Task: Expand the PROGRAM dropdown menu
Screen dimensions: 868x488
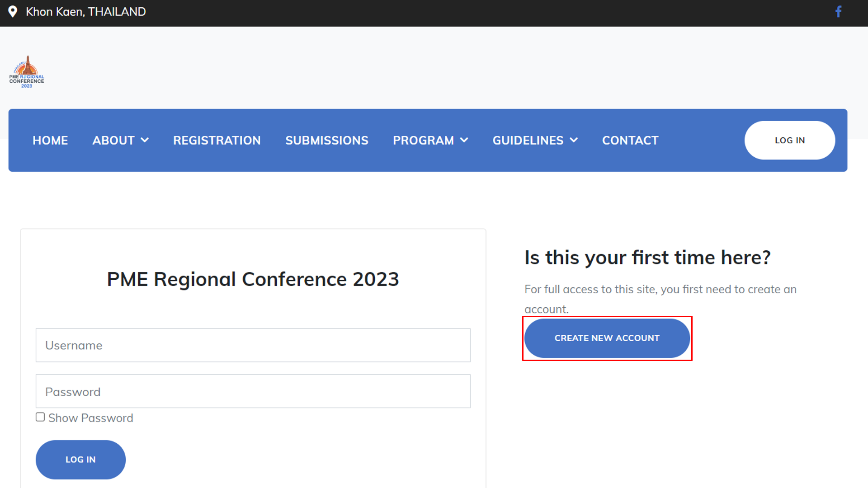Action: pos(430,141)
